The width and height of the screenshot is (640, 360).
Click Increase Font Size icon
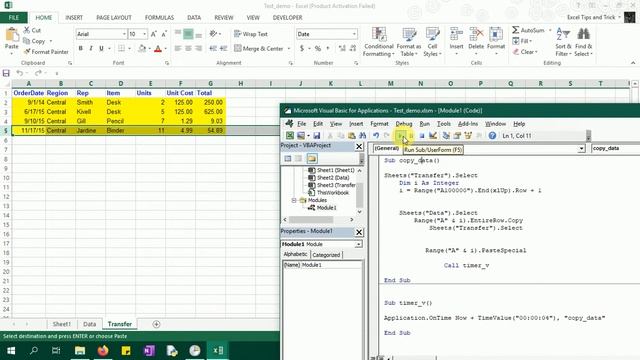tap(154, 34)
